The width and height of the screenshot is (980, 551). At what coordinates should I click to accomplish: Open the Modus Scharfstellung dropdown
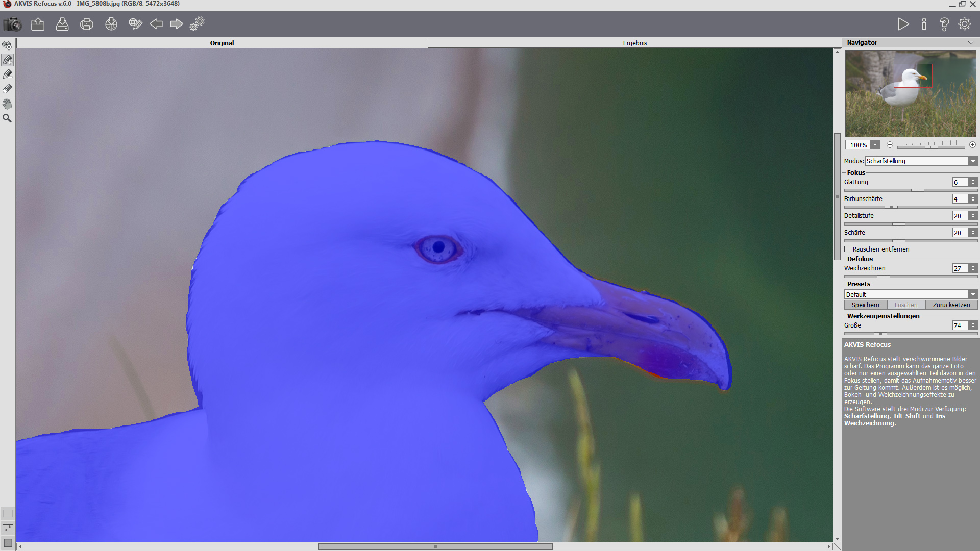[x=973, y=161]
